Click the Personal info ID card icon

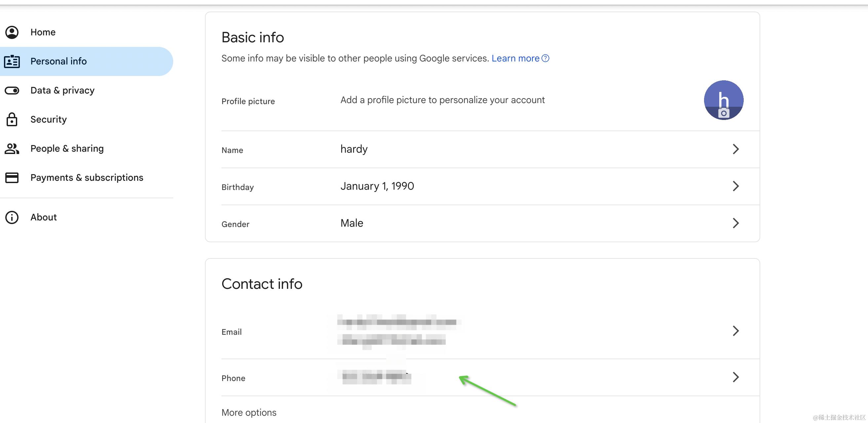tap(12, 61)
